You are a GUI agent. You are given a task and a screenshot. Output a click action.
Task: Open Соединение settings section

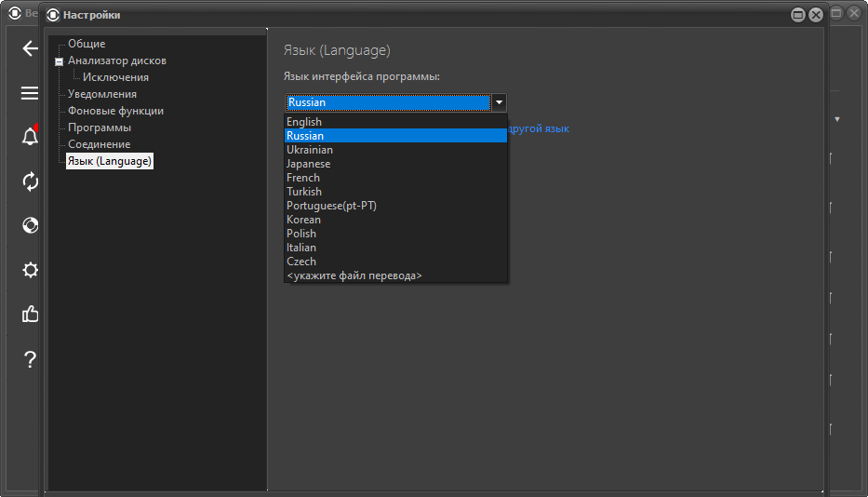(100, 144)
